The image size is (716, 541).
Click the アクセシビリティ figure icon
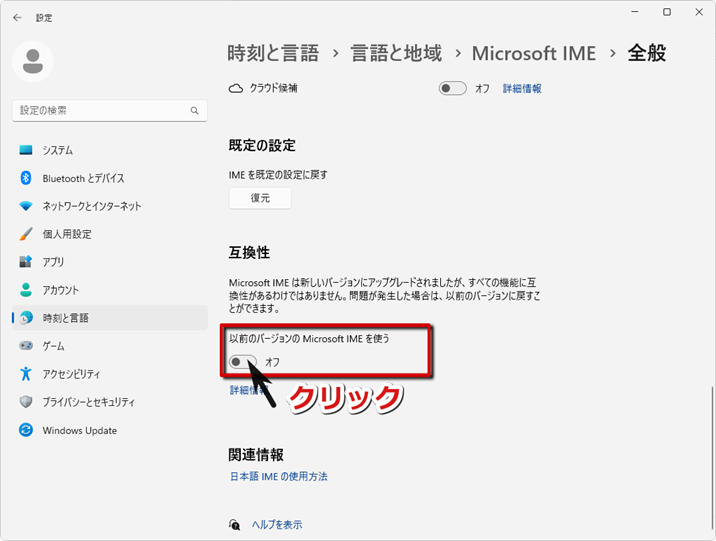[x=26, y=373]
